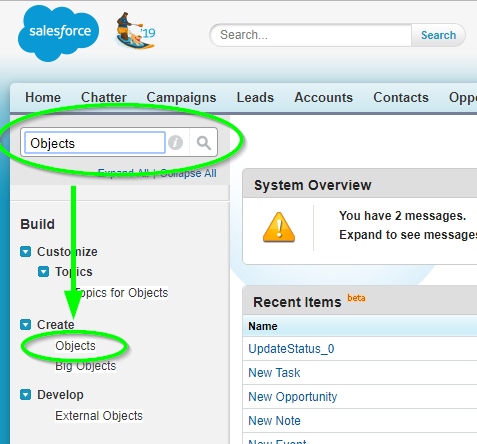Click the global Search text field
The width and height of the screenshot is (477, 444).
pos(312,35)
